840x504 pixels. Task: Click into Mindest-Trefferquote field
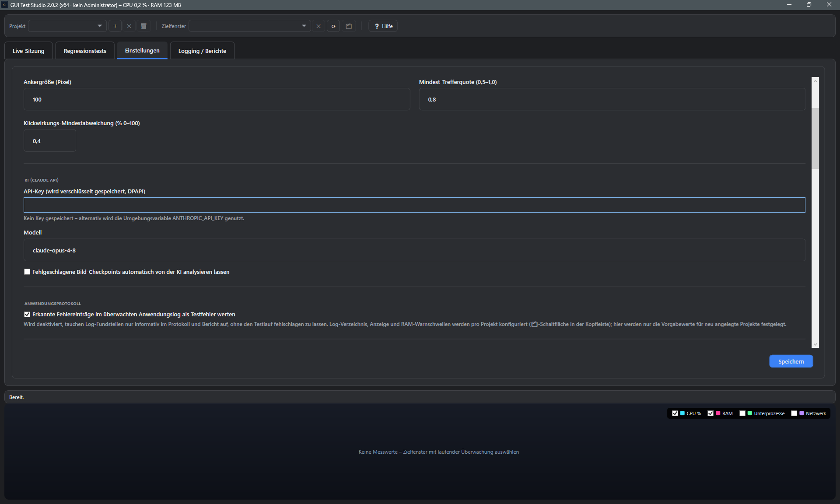pyautogui.click(x=612, y=99)
